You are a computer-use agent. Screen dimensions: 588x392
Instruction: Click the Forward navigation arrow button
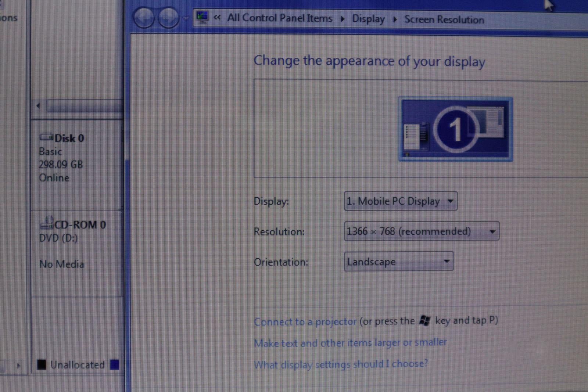tap(168, 17)
